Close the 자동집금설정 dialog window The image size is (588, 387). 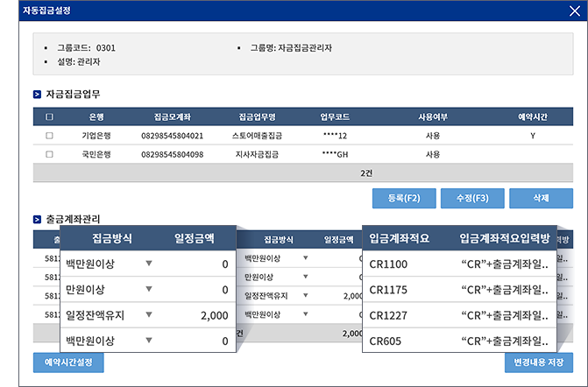point(574,11)
